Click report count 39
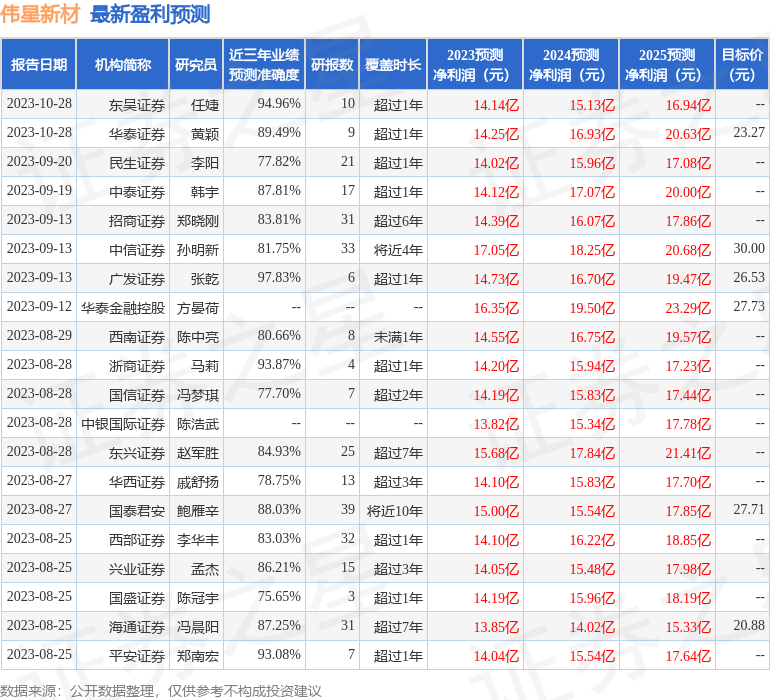 [348, 509]
